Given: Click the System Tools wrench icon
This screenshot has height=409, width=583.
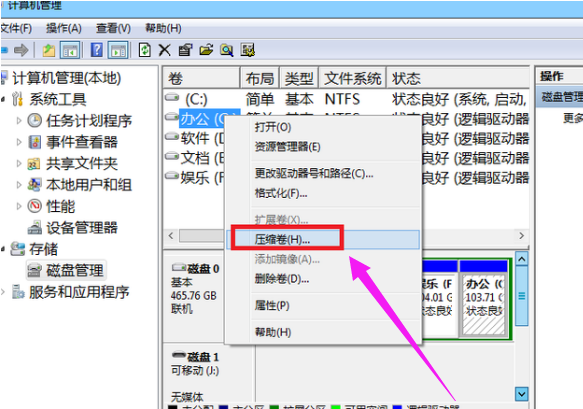Looking at the screenshot, I should point(17,99).
